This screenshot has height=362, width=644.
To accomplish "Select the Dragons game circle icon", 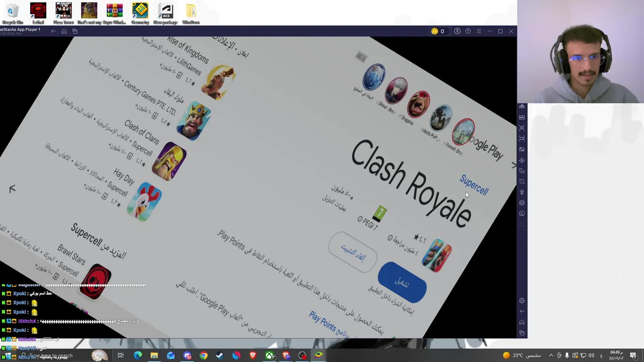I will click(x=418, y=105).
